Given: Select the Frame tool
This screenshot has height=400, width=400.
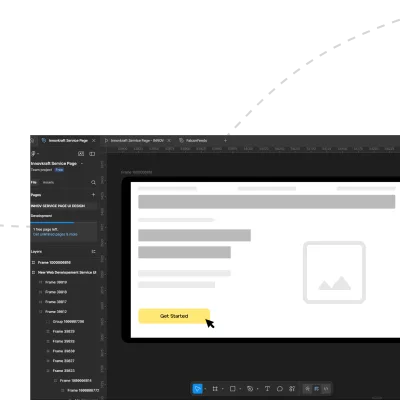Looking at the screenshot, I should pos(215,389).
